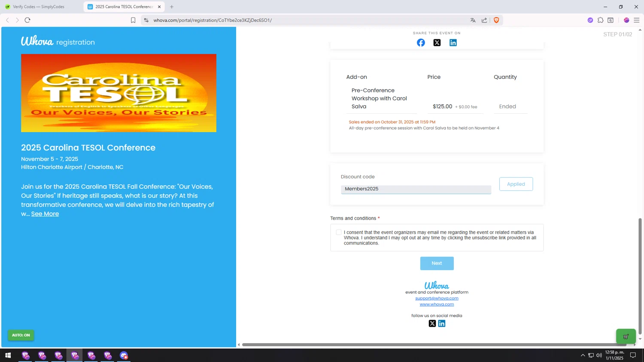Check the terms and conditions consent checkbox
This screenshot has width=644, height=362.
[339, 232]
